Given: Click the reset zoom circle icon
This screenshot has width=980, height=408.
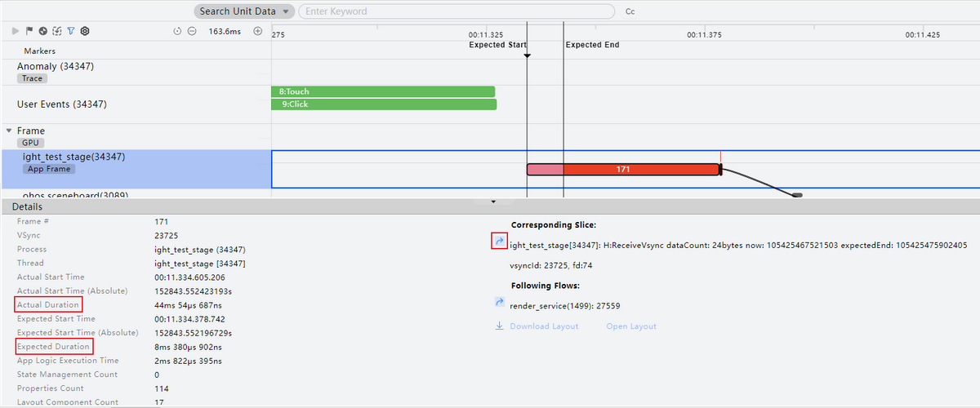Looking at the screenshot, I should 178,31.
